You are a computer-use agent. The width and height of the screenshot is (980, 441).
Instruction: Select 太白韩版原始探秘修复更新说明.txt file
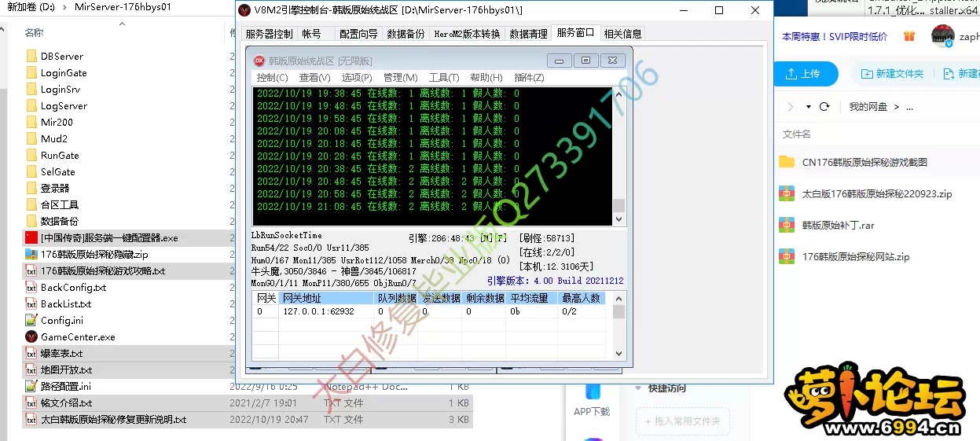click(x=113, y=420)
